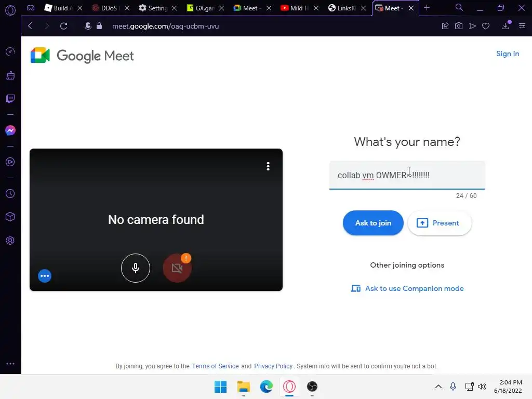532x399 pixels.
Task: Add page to bookmarks heart icon
Action: [x=486, y=26]
